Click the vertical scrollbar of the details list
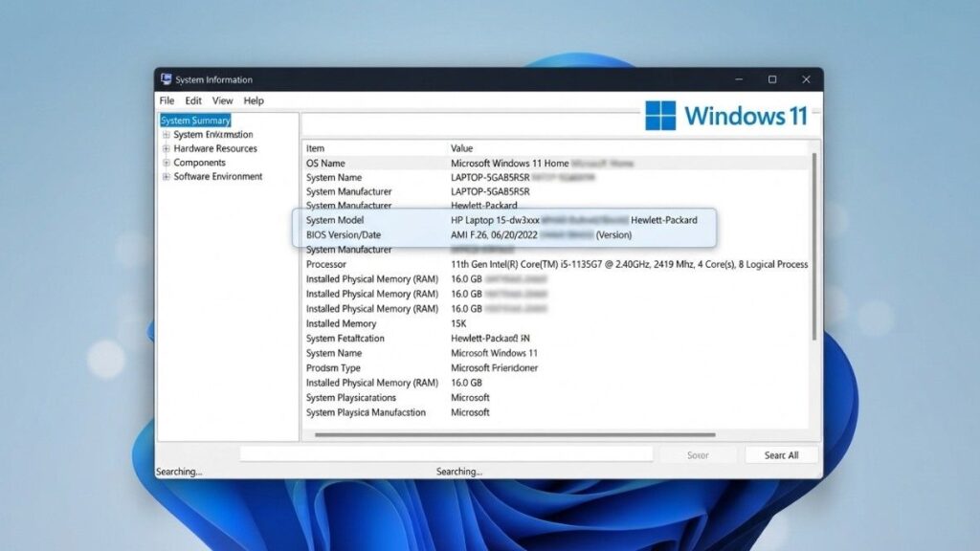The height and width of the screenshot is (551, 980). [813, 247]
